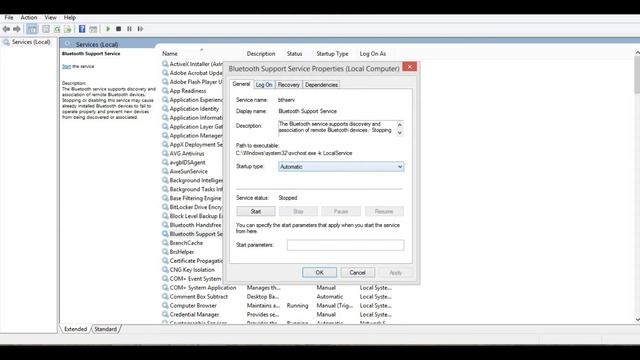Click the Start button in the dialog
The image size is (640, 360).
pos(256,211)
